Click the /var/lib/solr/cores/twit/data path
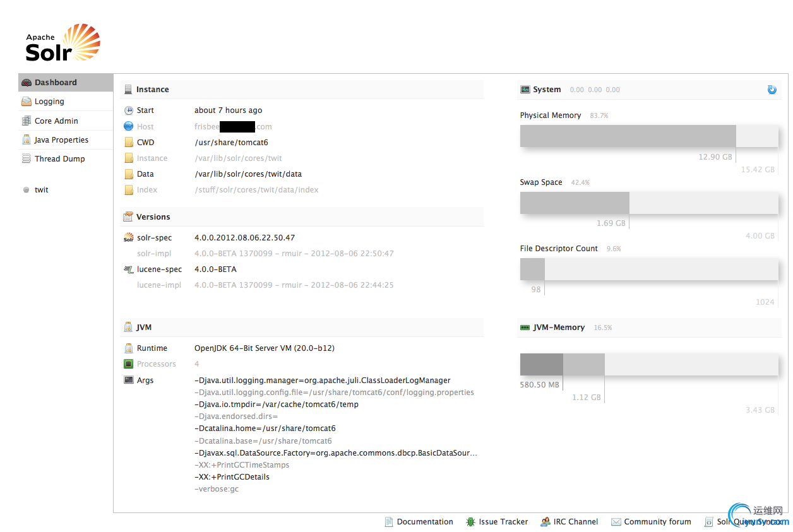 point(249,174)
